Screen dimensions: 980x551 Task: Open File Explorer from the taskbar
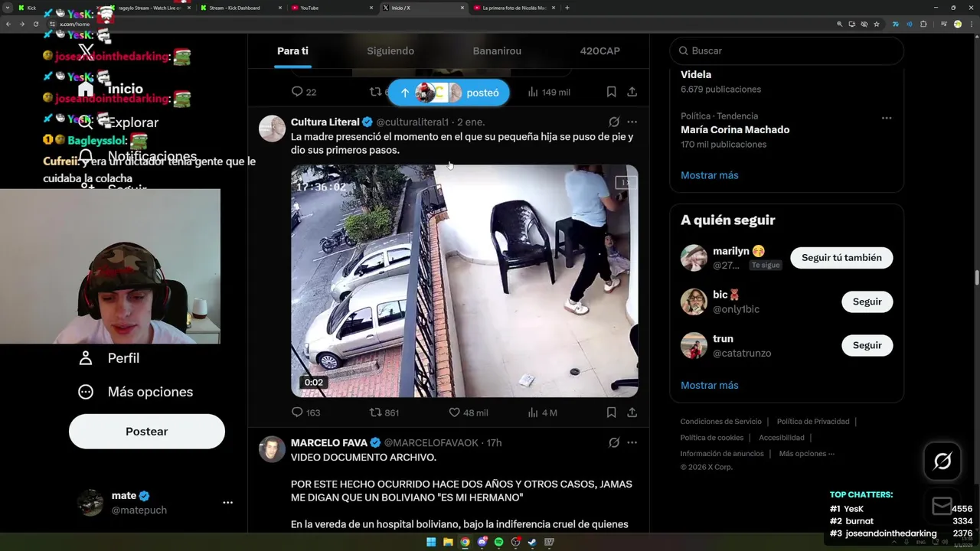coord(448,542)
